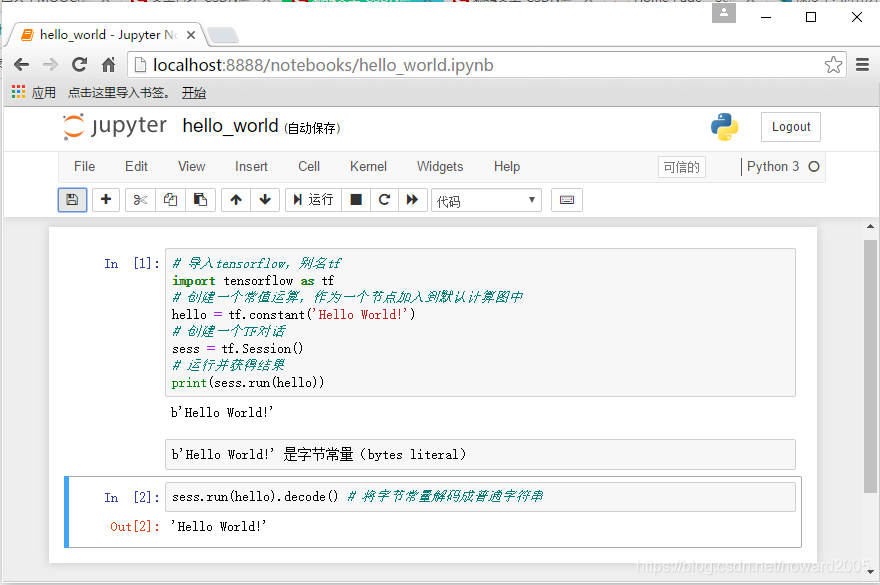
Task: Open the Widgets menu
Action: pos(440,167)
